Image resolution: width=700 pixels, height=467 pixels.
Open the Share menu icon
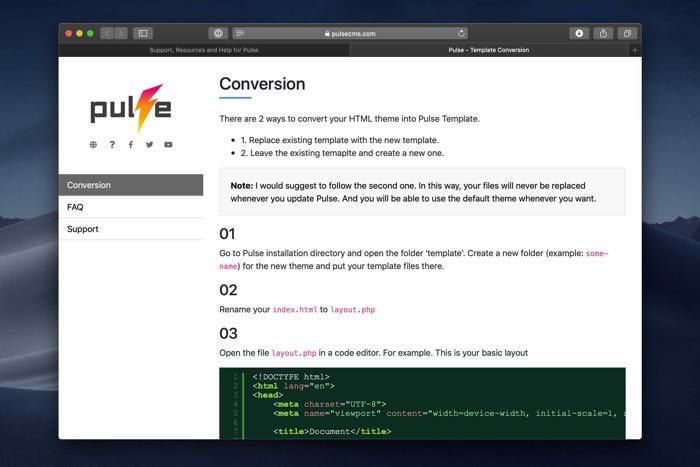(603, 33)
